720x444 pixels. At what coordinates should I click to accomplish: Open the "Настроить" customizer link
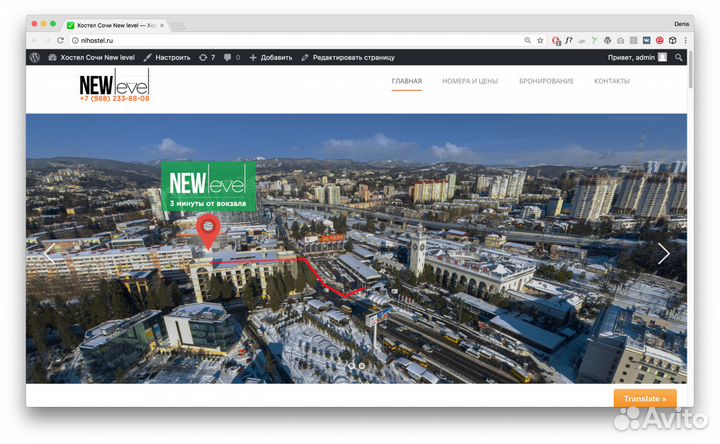point(166,58)
